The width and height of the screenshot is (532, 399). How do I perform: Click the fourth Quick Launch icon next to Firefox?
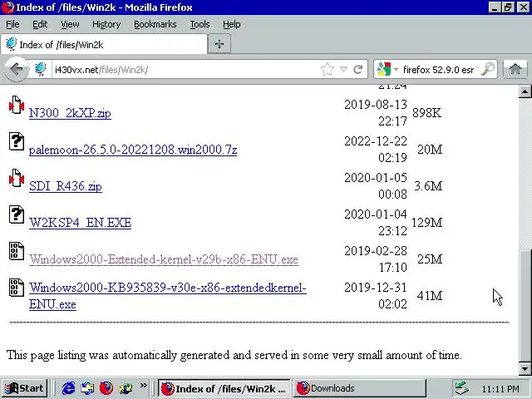click(x=126, y=388)
